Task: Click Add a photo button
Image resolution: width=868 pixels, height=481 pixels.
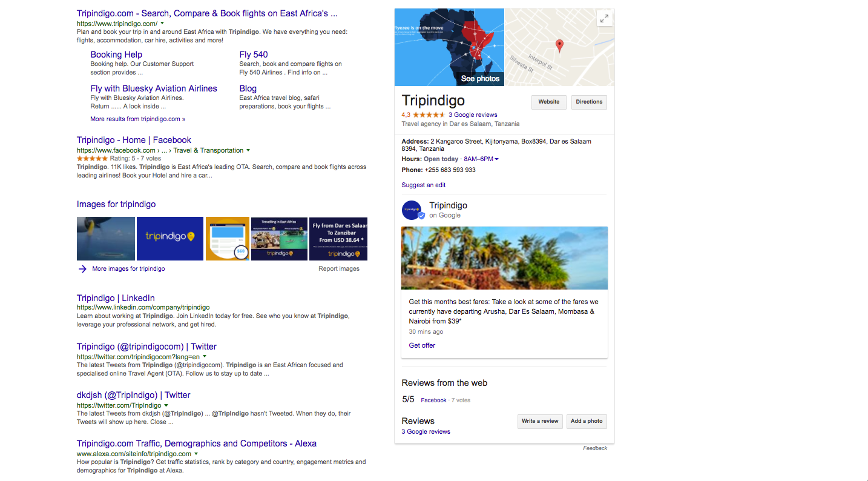Action: click(587, 421)
